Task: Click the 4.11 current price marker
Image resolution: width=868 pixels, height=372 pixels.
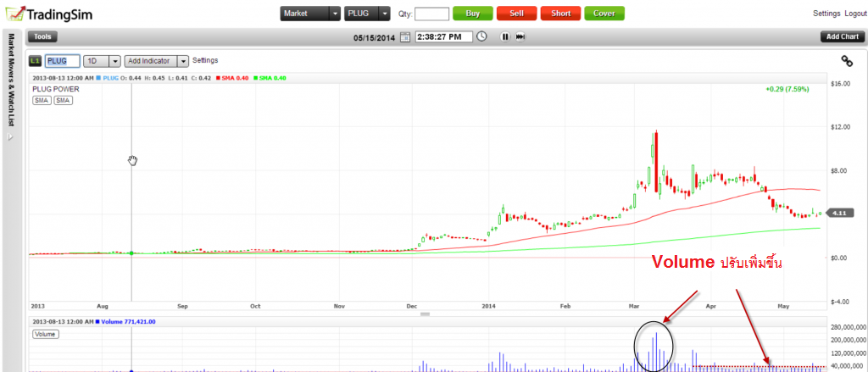Action: (x=842, y=213)
